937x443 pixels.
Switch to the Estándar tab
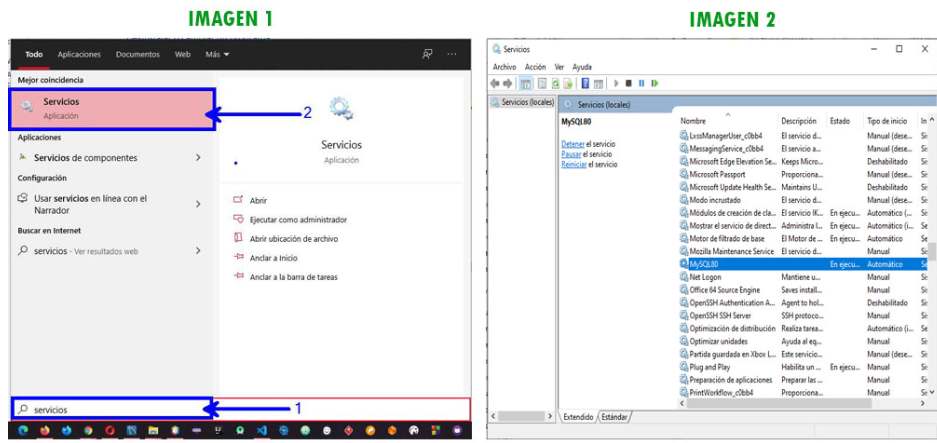[615, 416]
